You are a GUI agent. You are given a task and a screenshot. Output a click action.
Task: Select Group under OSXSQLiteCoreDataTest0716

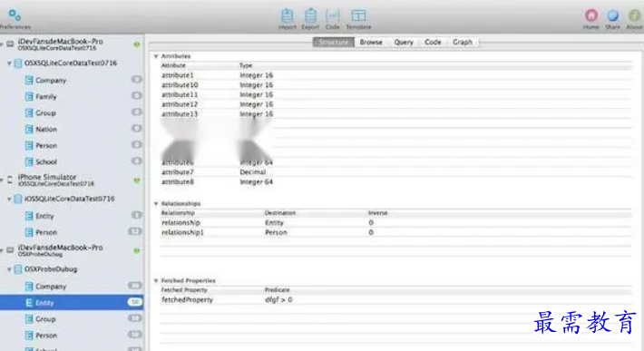click(72, 112)
